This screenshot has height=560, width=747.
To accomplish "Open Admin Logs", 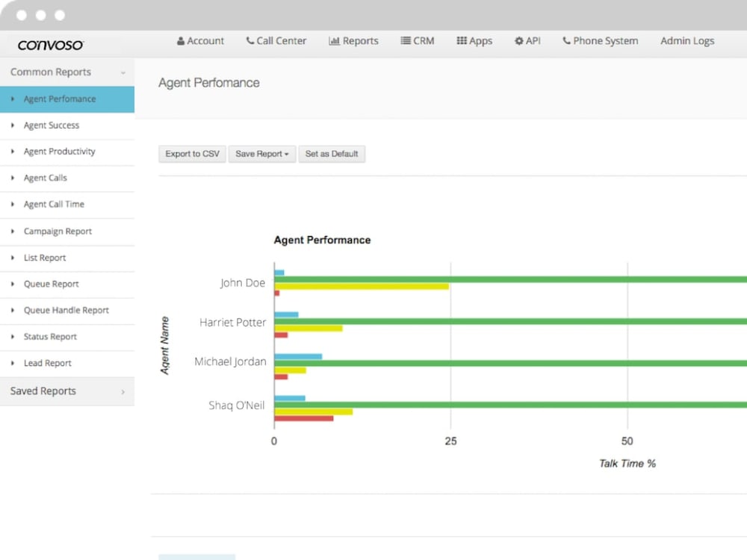I will (687, 41).
